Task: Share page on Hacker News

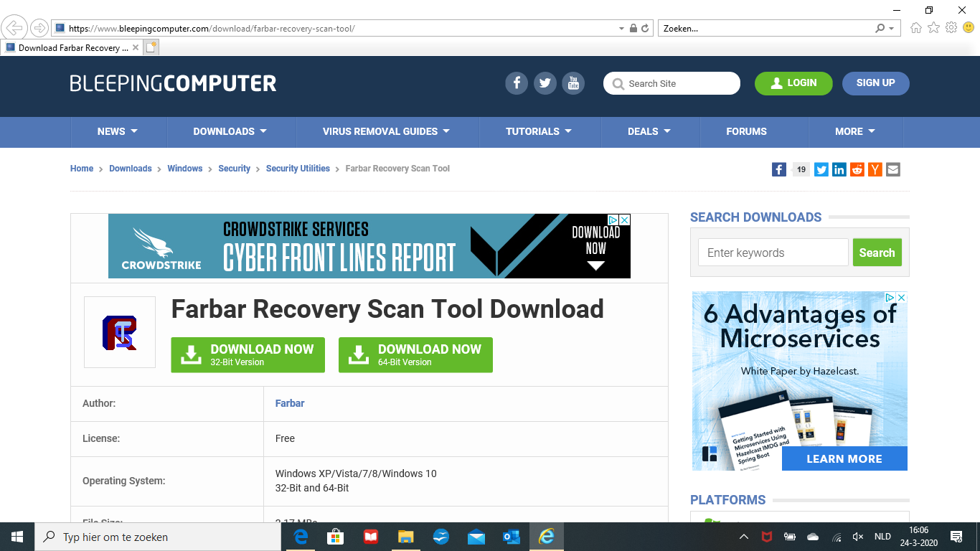Action: (x=875, y=169)
